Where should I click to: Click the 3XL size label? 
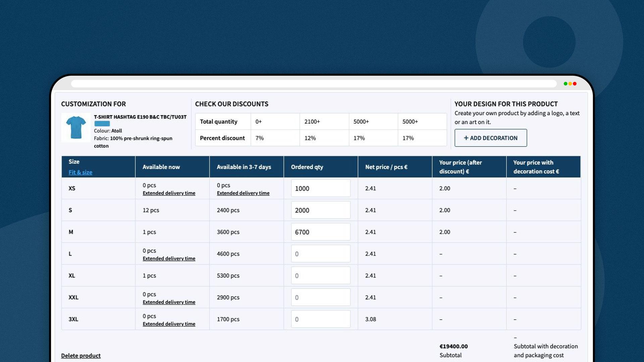(x=73, y=319)
